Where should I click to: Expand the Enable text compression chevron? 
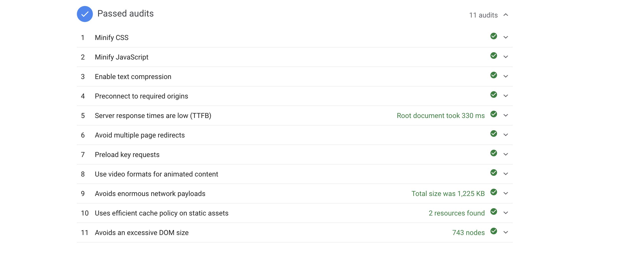[505, 76]
